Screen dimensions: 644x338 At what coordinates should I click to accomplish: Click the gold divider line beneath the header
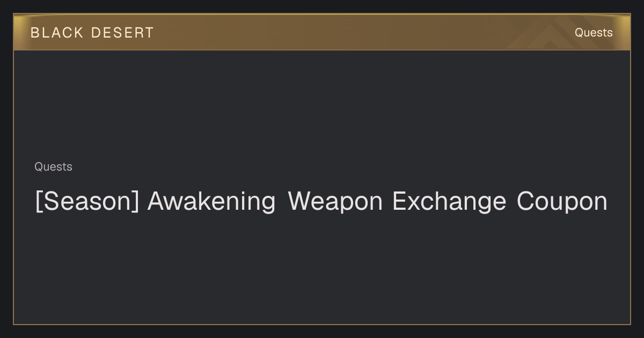tap(322, 50)
